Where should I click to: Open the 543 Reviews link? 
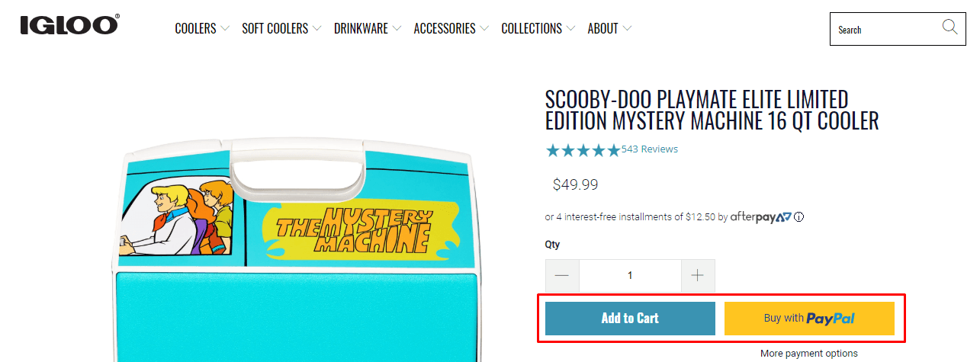650,149
